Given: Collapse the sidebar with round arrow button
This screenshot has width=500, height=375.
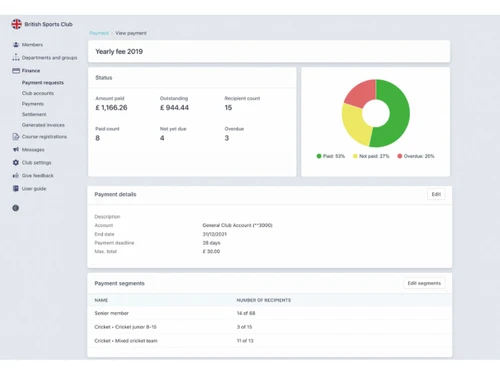Looking at the screenshot, I should (x=16, y=208).
